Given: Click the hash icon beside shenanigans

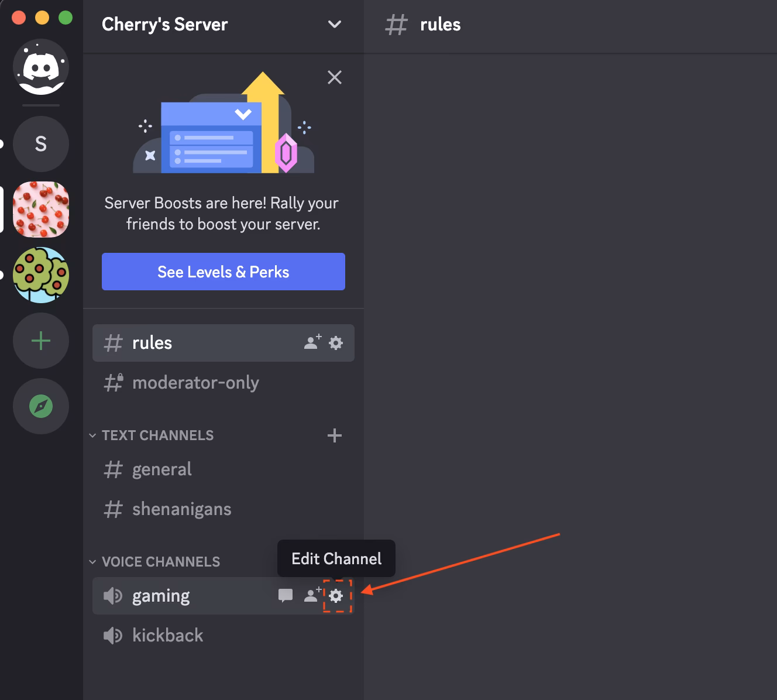Looking at the screenshot, I should pos(113,509).
